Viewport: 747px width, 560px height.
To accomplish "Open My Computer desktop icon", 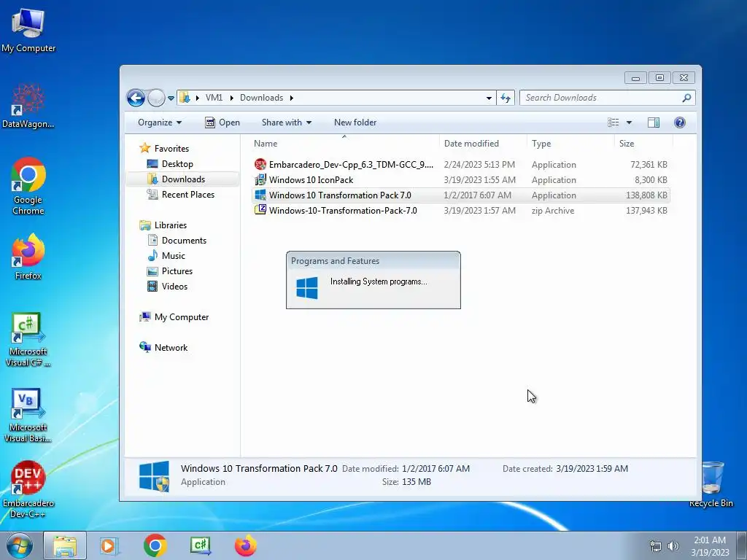I will 28,30.
